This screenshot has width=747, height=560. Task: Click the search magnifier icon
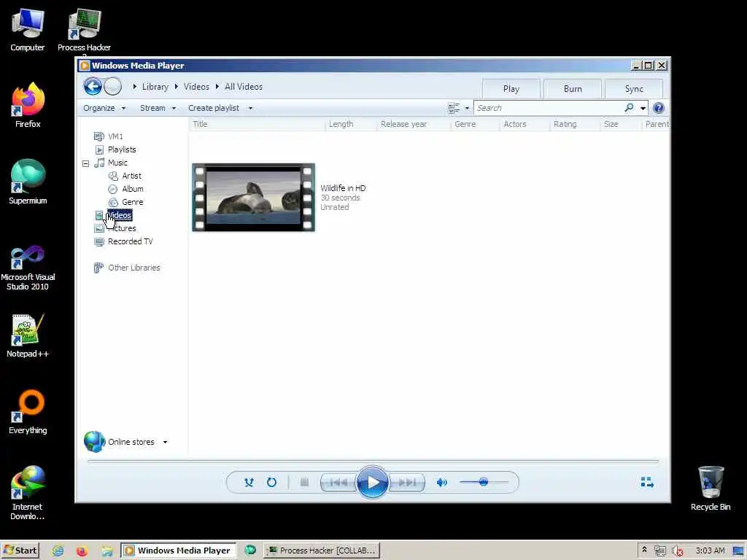pos(630,108)
